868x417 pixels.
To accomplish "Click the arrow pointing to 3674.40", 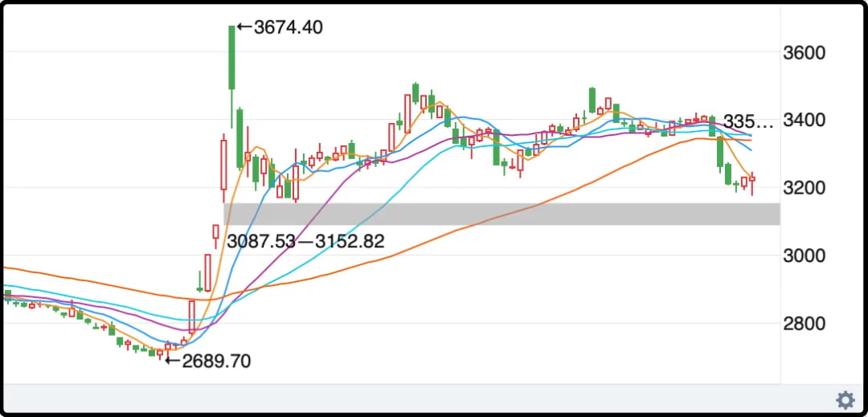I will pos(244,27).
